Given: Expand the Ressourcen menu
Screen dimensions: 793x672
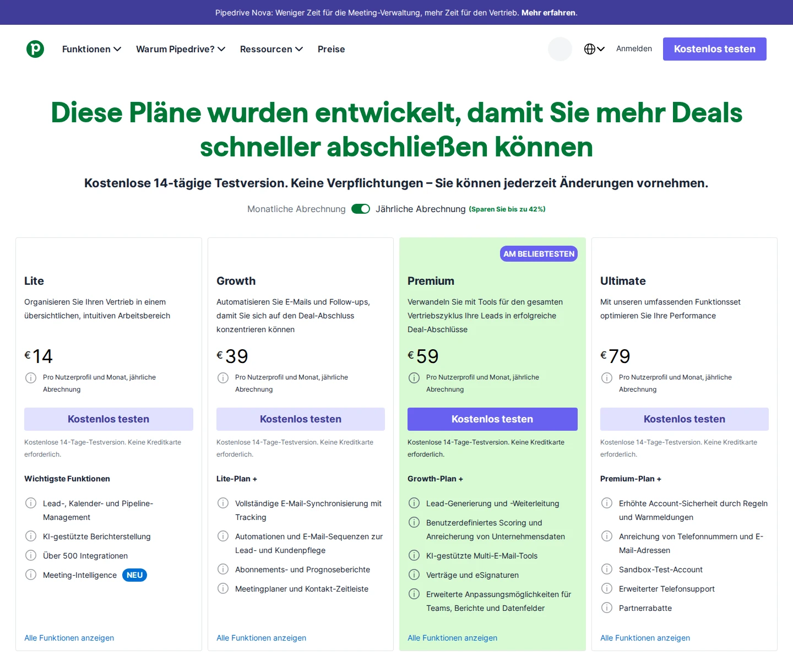Looking at the screenshot, I should pyautogui.click(x=271, y=49).
